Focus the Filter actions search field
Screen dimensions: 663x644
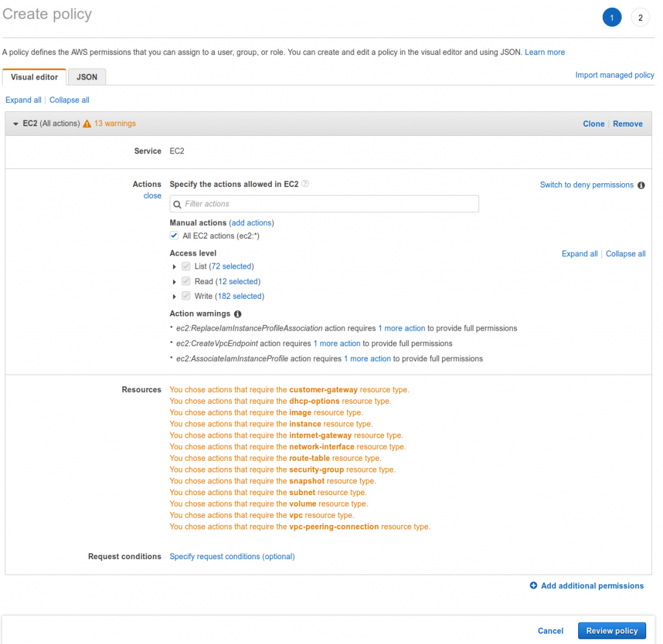click(324, 204)
